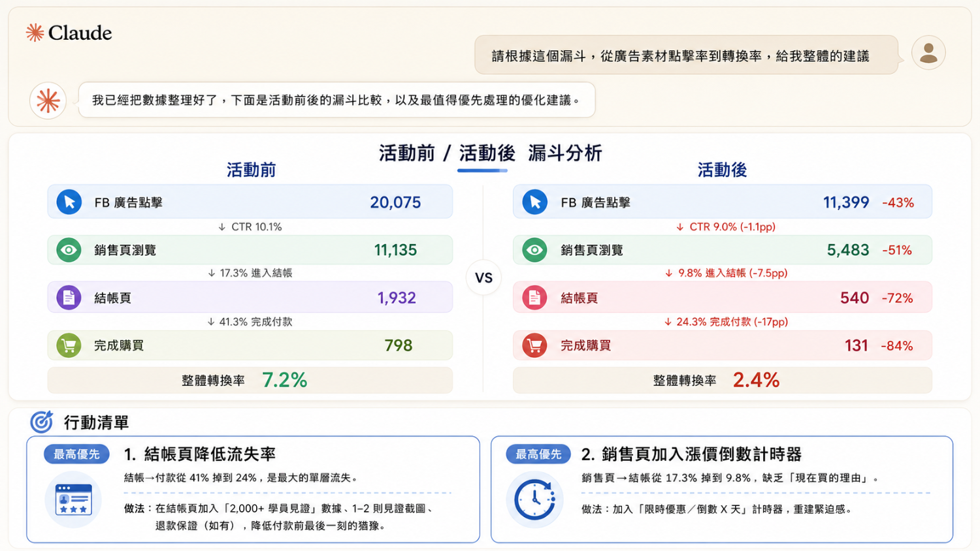
Task: Click the eye icon in 活動前 銷售頁瀏覽
Action: (x=69, y=250)
